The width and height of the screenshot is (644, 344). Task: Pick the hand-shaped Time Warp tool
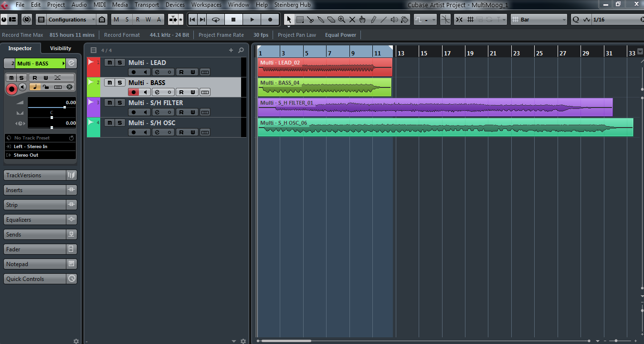click(363, 20)
